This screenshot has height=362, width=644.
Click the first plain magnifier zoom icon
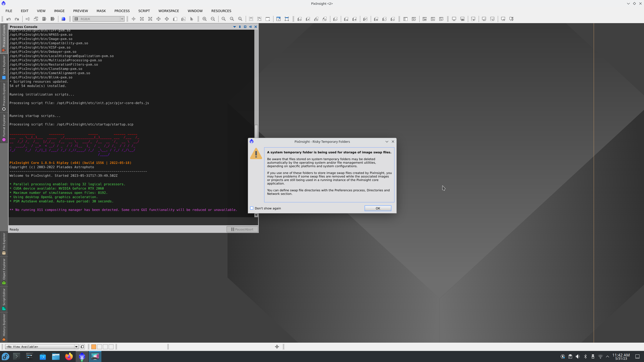224,19
